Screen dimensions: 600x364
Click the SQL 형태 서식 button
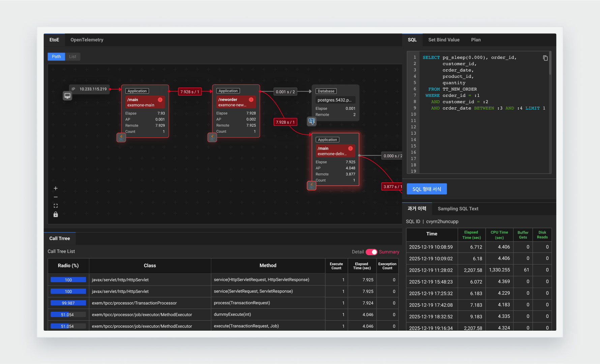point(426,189)
